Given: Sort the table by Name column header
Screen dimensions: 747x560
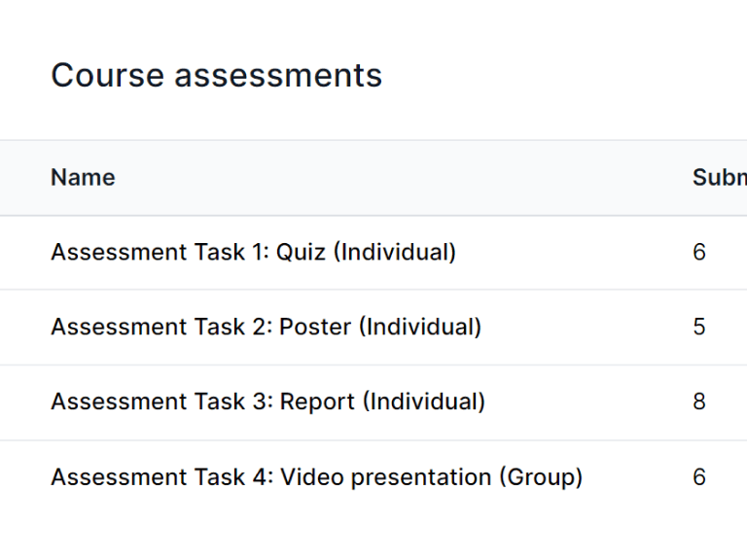Looking at the screenshot, I should [x=83, y=178].
